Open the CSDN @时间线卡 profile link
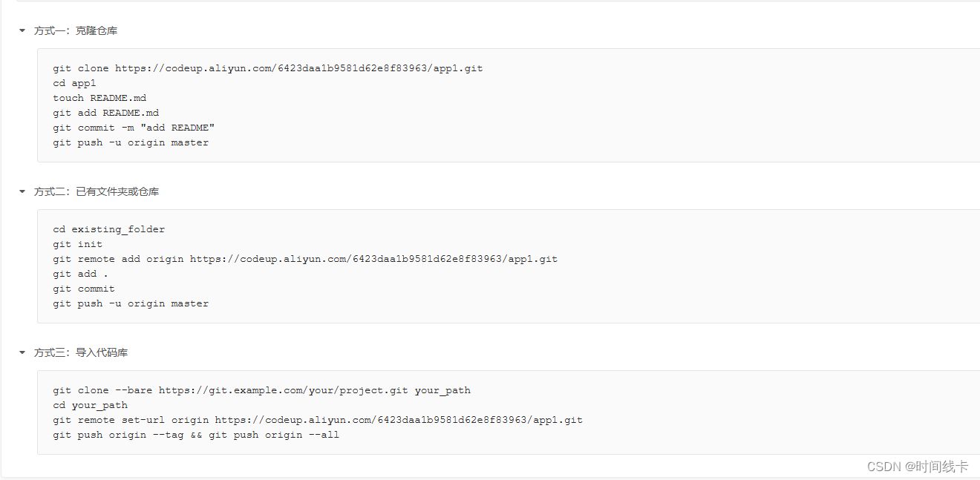Screen dimensions: 980x480 [x=918, y=467]
